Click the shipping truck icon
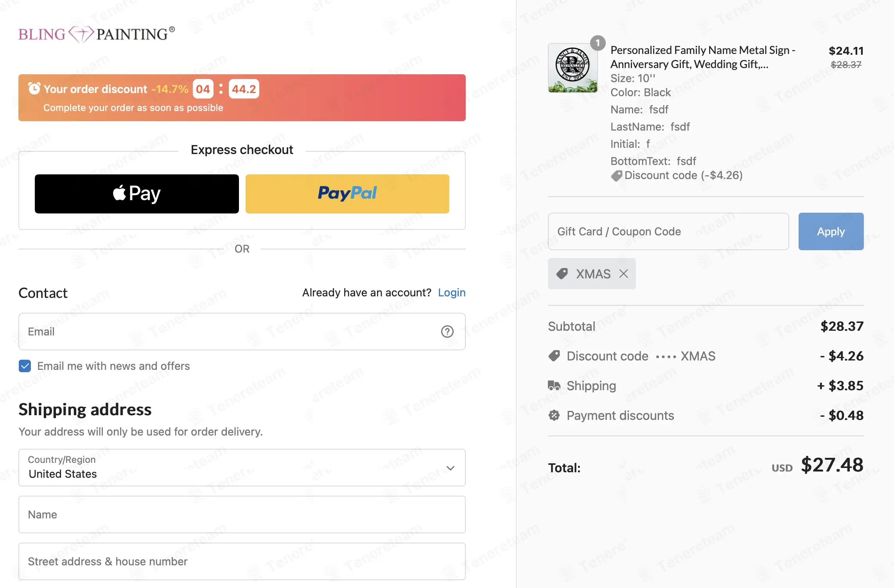Screen dimensions: 894x588 point(554,385)
